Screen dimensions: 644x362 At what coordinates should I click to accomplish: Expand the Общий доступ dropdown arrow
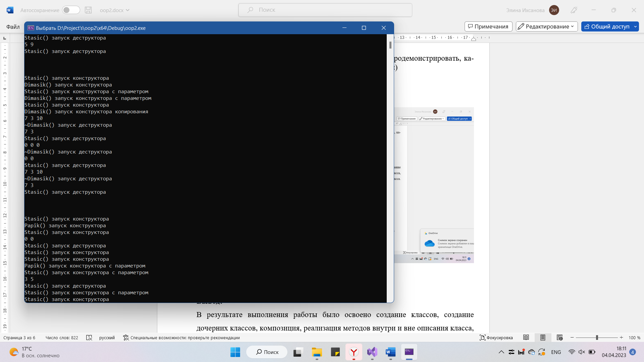coord(635,26)
